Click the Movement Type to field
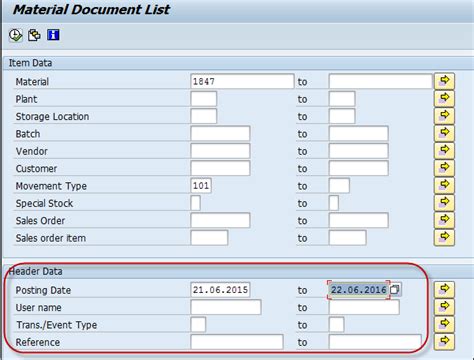 coord(339,186)
